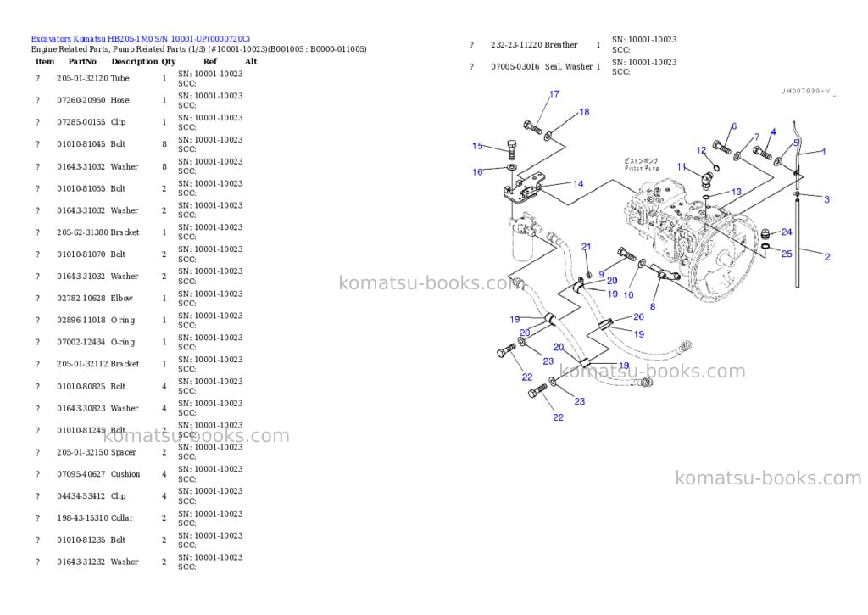Select part number 04434-53412 Clip
The width and height of the screenshot is (868, 615).
pyautogui.click(x=92, y=496)
